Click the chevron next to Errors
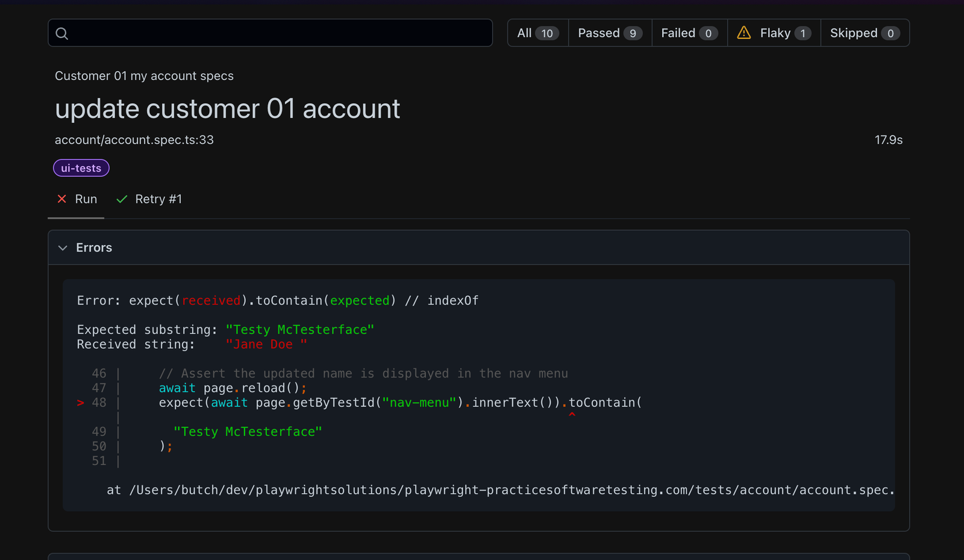 point(63,247)
